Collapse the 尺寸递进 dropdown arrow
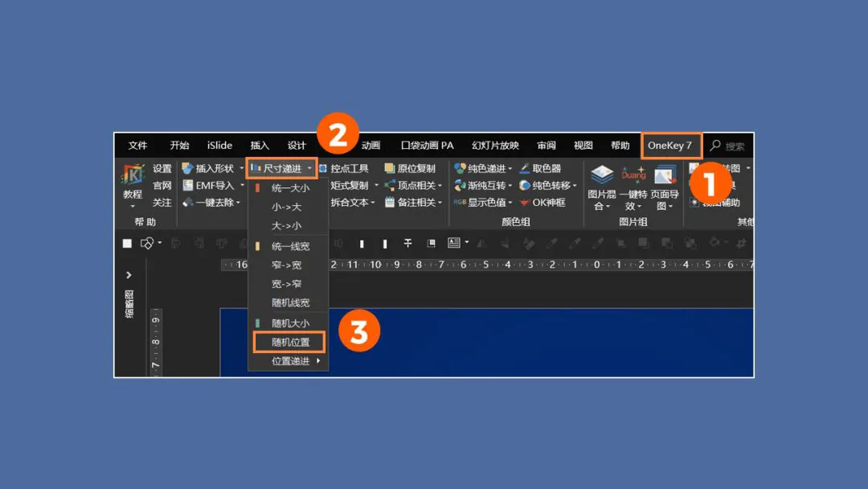The width and height of the screenshot is (868, 489). coord(309,168)
